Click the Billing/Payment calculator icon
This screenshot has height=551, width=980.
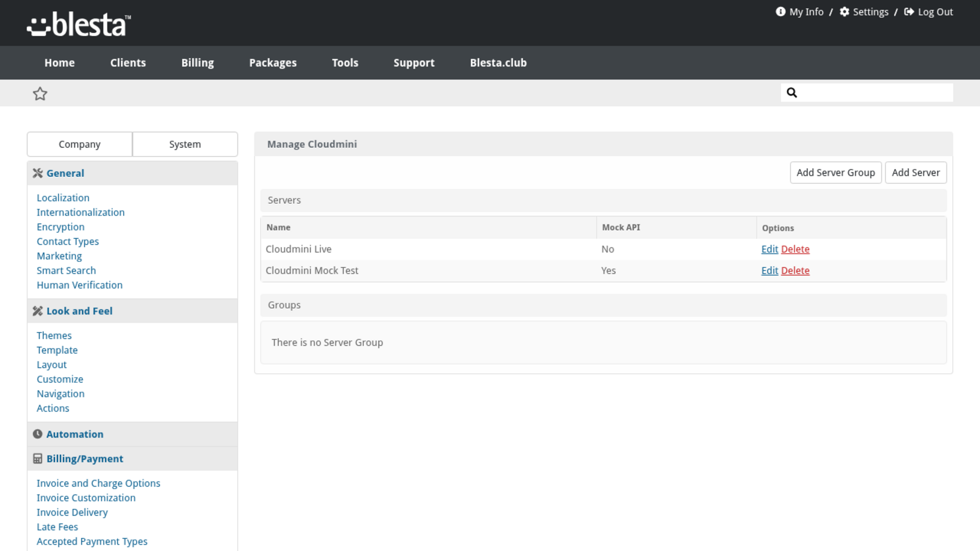tap(37, 459)
